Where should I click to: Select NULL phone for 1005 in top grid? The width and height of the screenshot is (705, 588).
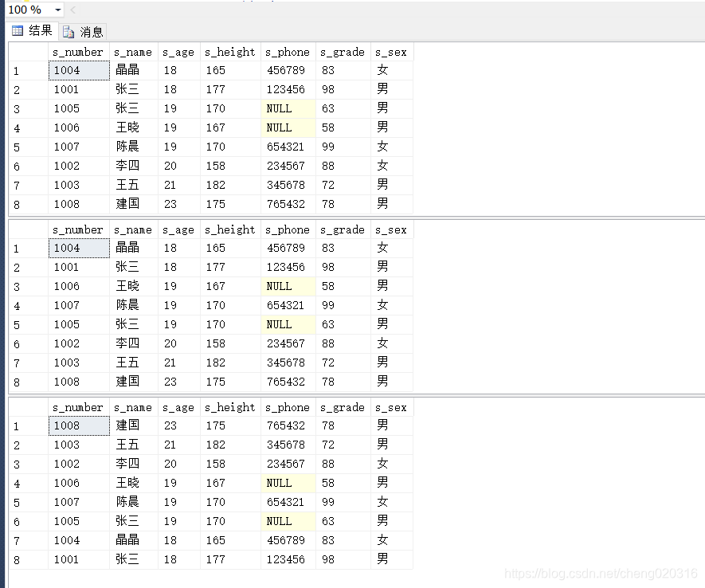288,109
